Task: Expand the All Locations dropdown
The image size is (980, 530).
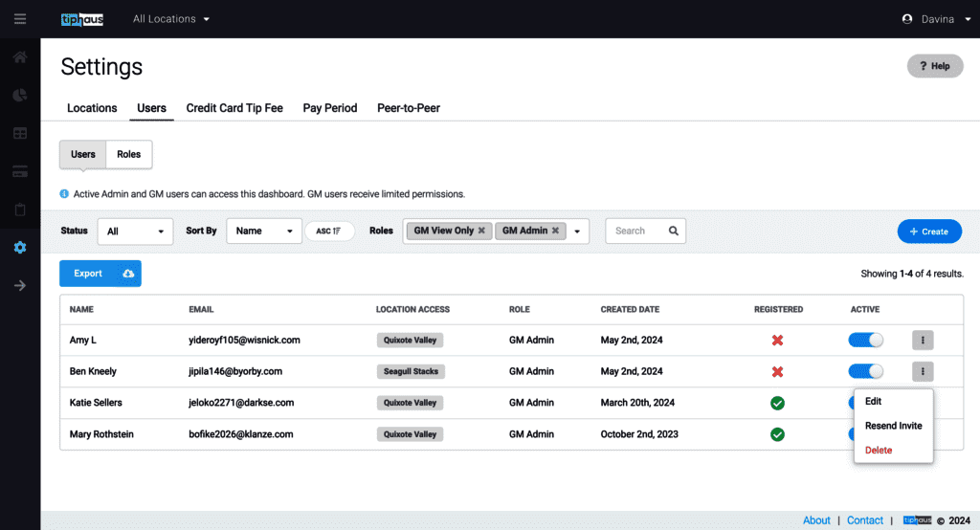Action: (x=172, y=19)
